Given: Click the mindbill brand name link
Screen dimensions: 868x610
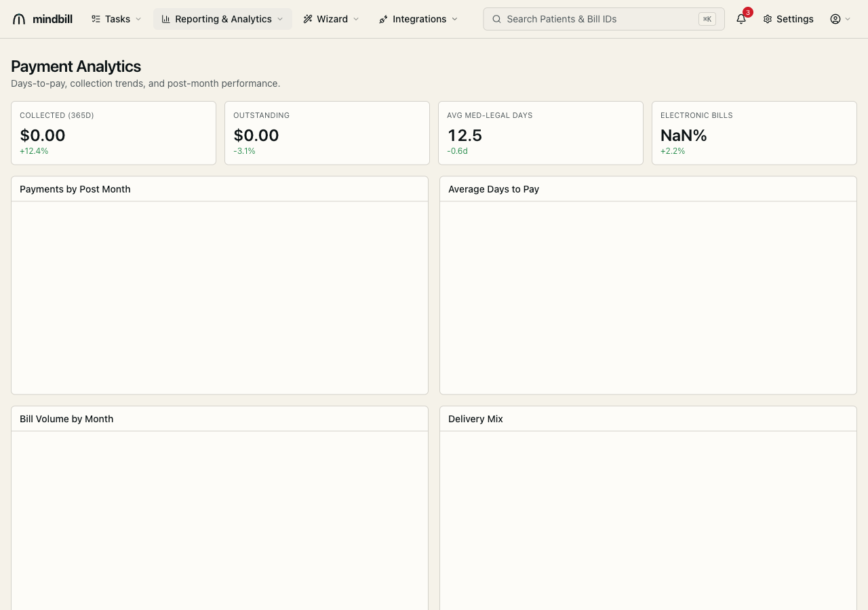Looking at the screenshot, I should [x=52, y=19].
